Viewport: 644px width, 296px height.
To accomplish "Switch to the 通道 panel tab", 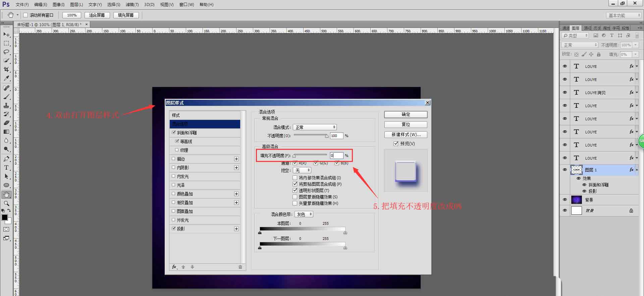I will pos(566,28).
